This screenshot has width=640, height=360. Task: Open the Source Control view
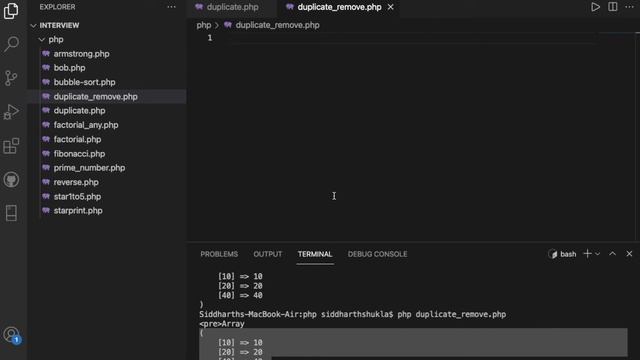point(11,78)
